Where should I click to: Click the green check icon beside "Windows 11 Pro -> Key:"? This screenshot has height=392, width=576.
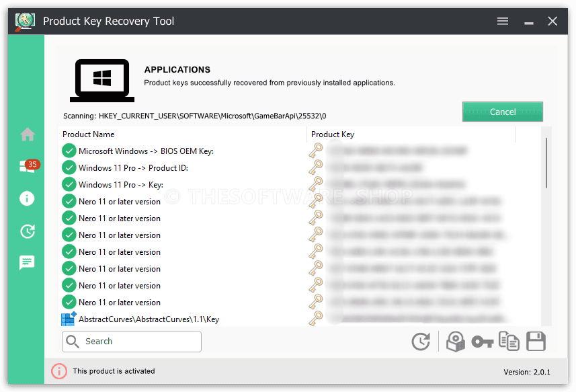pos(69,184)
